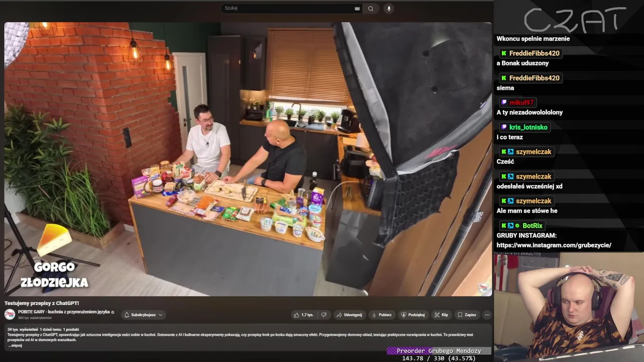Click the badge icon beside mikul97

tap(504, 103)
